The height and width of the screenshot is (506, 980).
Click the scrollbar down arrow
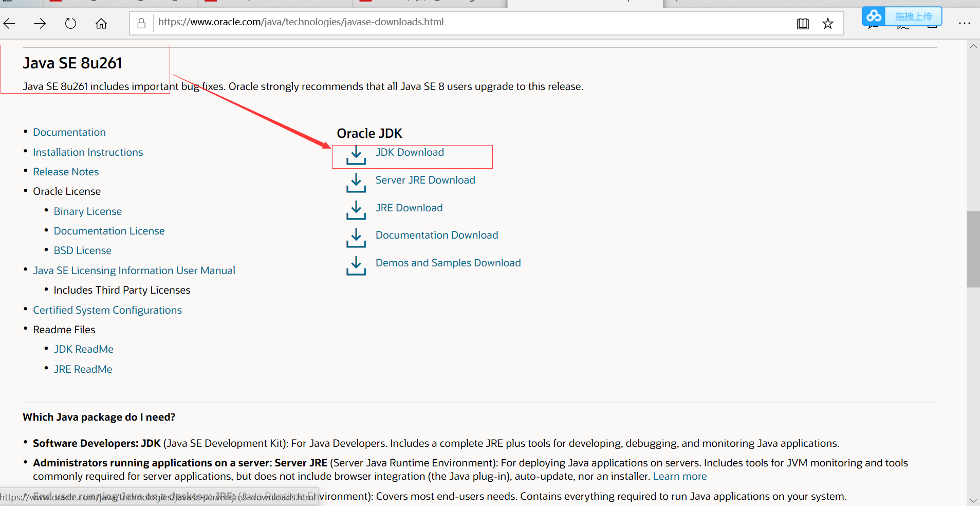[973, 500]
